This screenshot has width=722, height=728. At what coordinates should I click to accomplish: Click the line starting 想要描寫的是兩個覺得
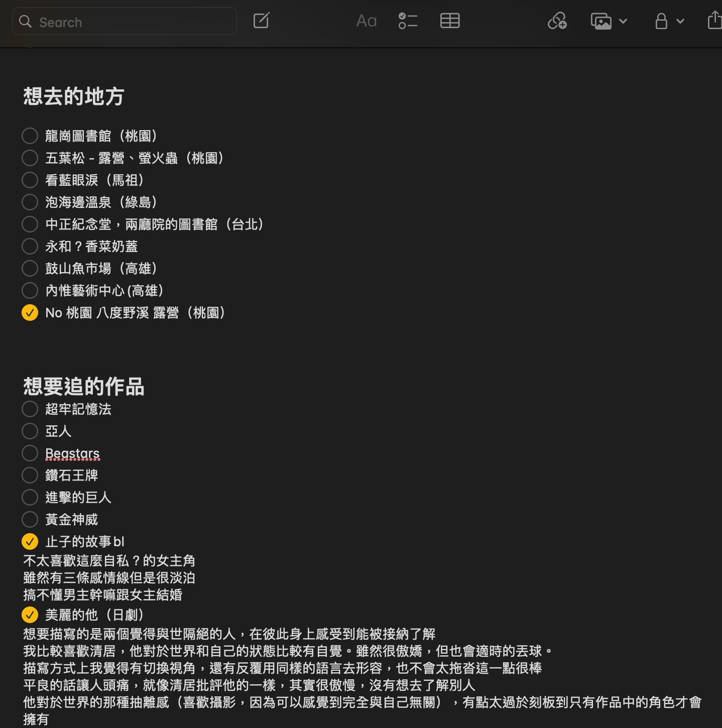(x=229, y=634)
